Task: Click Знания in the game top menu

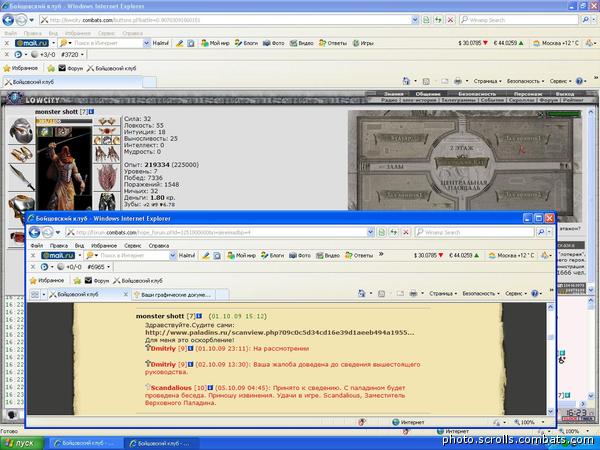Action: click(x=393, y=94)
